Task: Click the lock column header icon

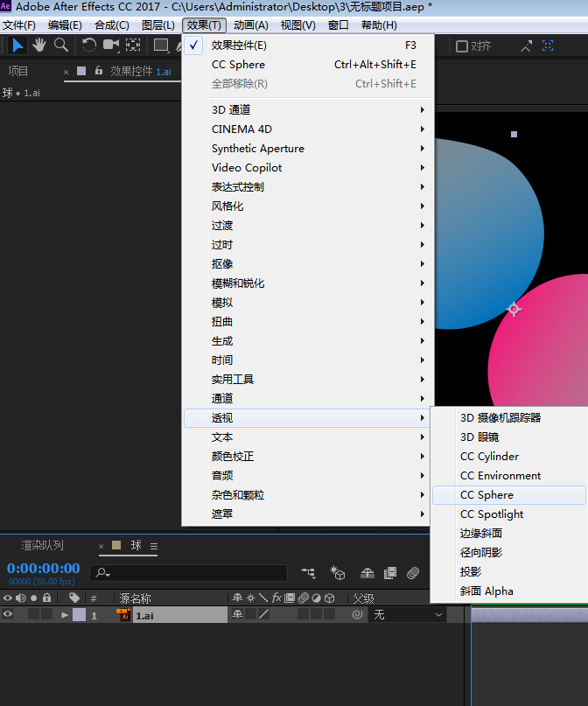Action: coord(47,598)
